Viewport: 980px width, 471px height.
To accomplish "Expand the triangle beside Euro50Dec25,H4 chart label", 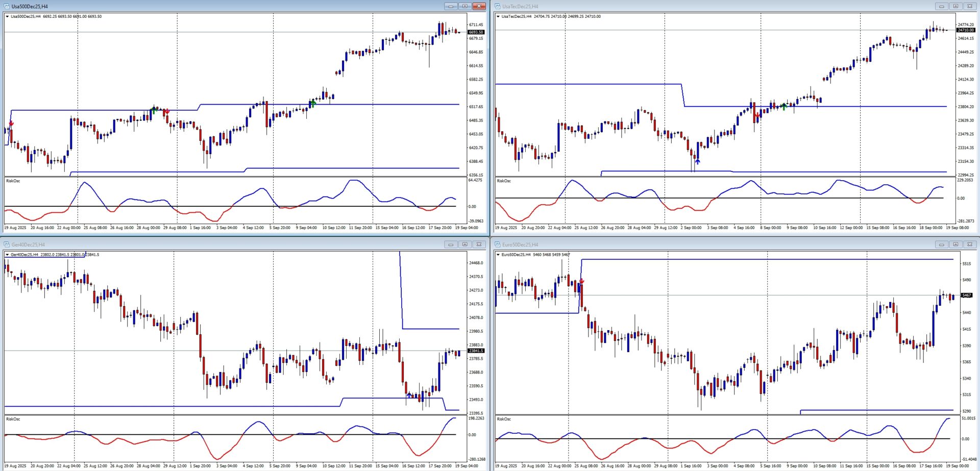I will [498, 255].
